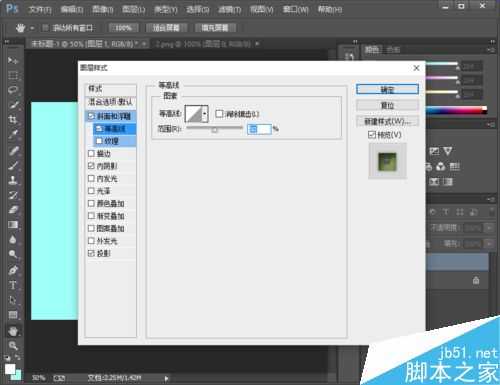Image resolution: width=500 pixels, height=385 pixels.
Task: Toggle the 内阴影 checkbox
Action: point(91,166)
